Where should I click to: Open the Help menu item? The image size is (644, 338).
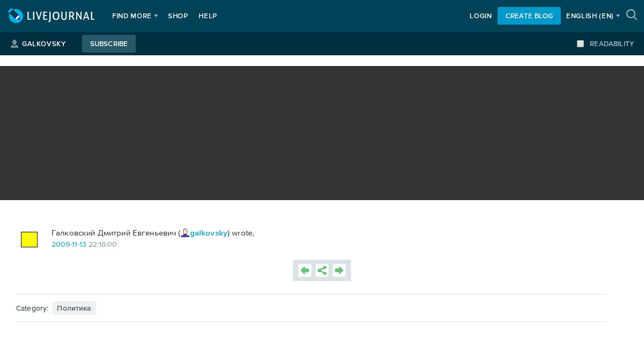(x=208, y=16)
